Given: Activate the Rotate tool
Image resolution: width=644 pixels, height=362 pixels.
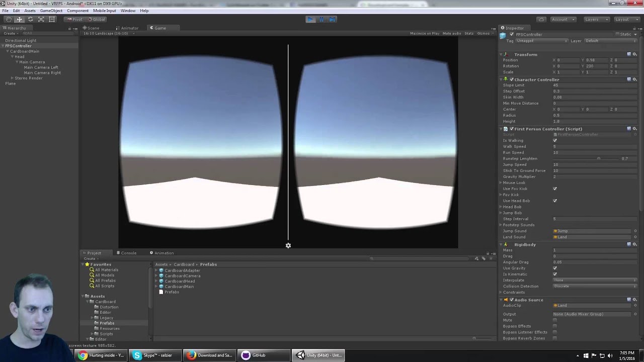Looking at the screenshot, I should (x=30, y=19).
